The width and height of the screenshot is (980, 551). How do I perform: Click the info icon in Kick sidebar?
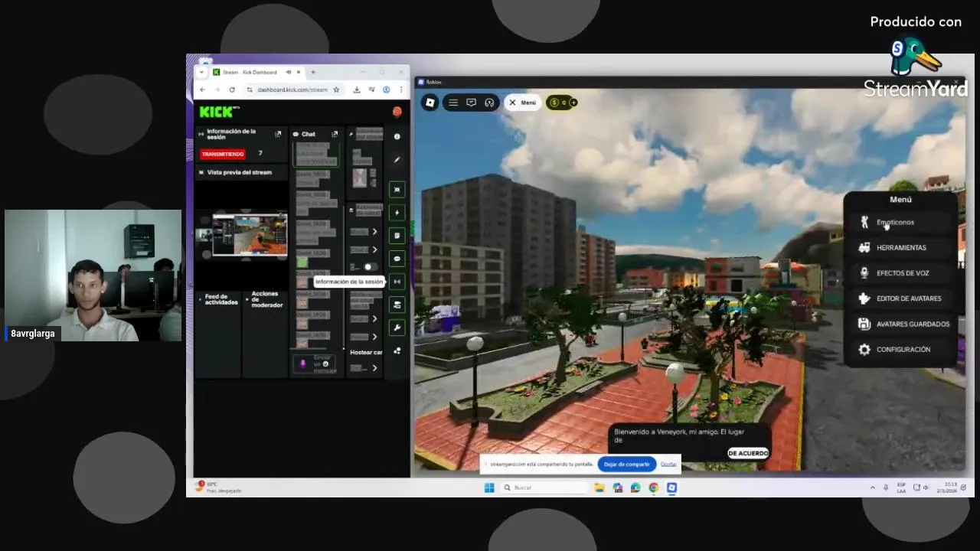397,136
